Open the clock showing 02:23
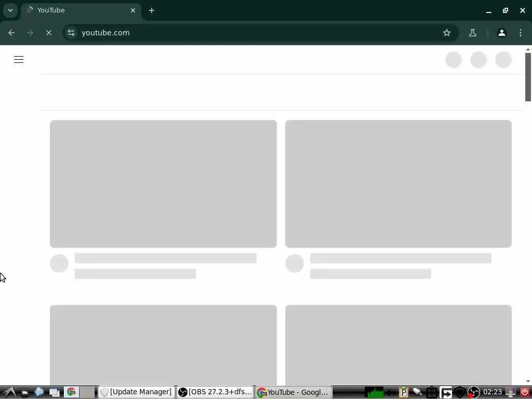The height and width of the screenshot is (399, 532). tap(493, 392)
